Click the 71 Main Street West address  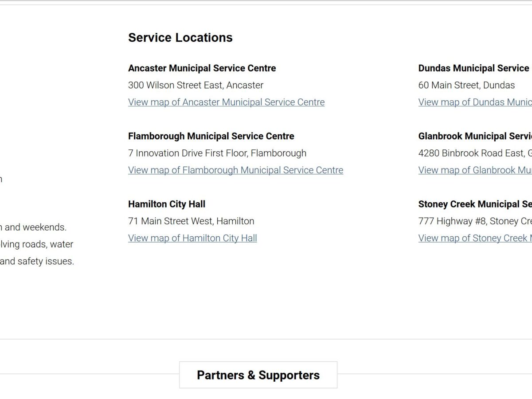tap(191, 221)
